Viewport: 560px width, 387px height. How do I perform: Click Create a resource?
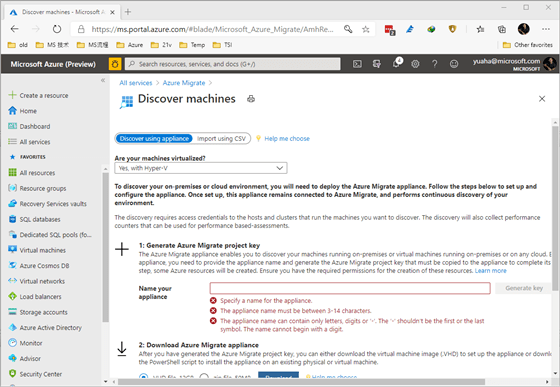click(38, 95)
